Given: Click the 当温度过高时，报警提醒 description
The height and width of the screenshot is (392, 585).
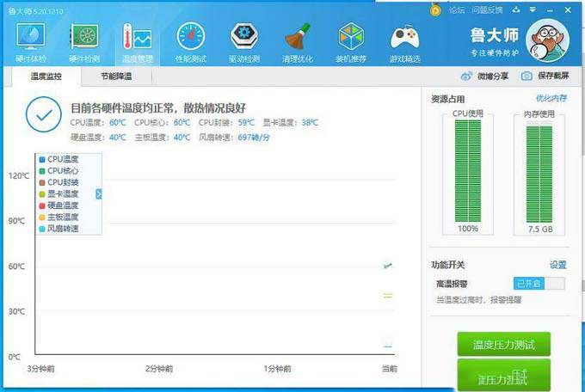Looking at the screenshot, I should click(x=478, y=300).
